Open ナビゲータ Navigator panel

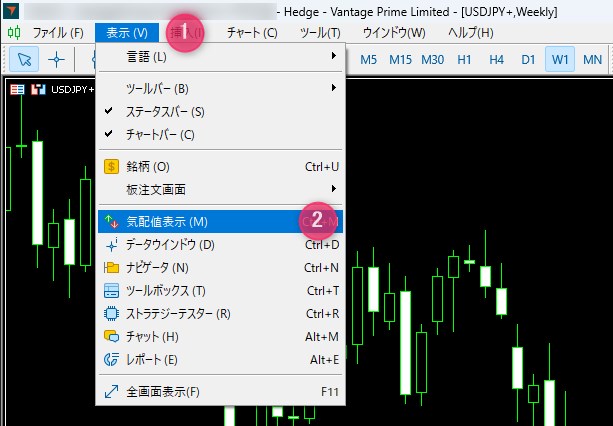tap(157, 267)
